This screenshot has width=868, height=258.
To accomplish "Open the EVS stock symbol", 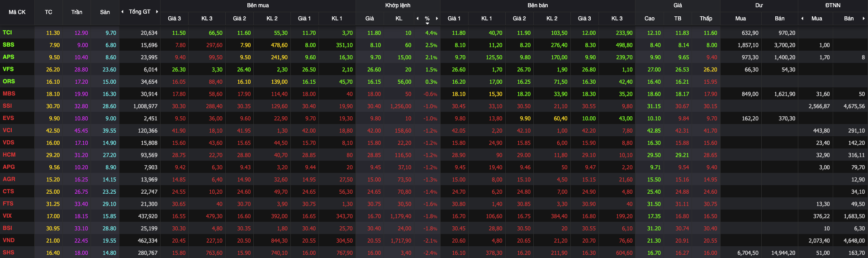I will [8, 118].
